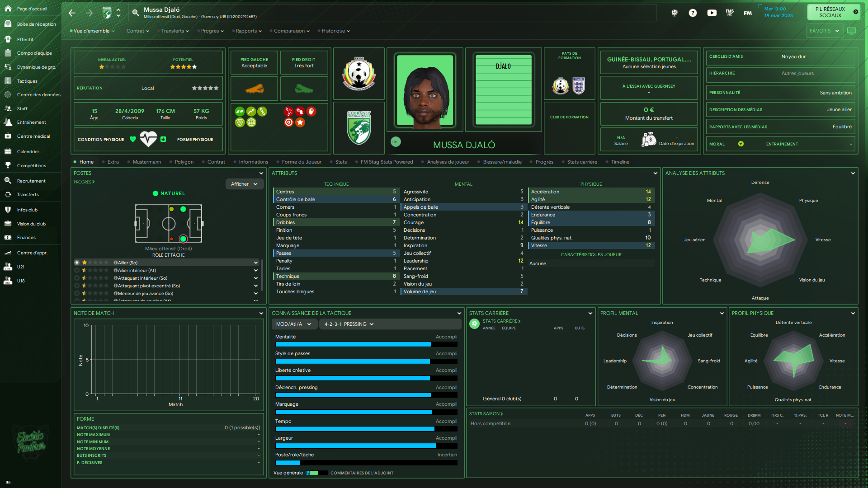Open the YouTube icon in top bar
The width and height of the screenshot is (868, 488).
712,13
